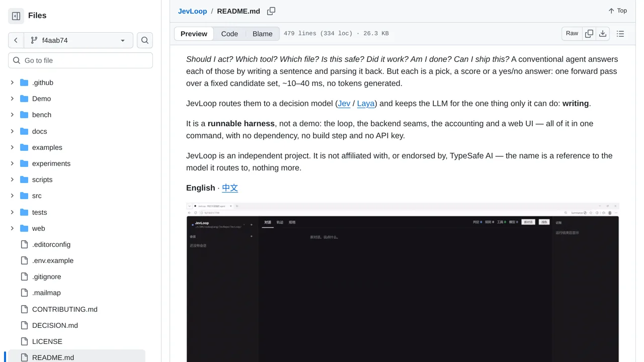This screenshot has height=362, width=644.
Task: Expand the scripts folder chevron
Action: (12, 179)
